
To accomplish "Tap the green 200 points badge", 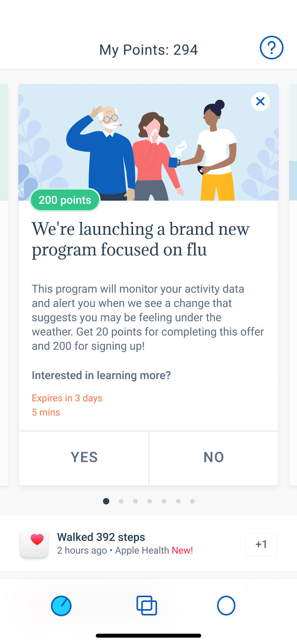I will tap(65, 200).
